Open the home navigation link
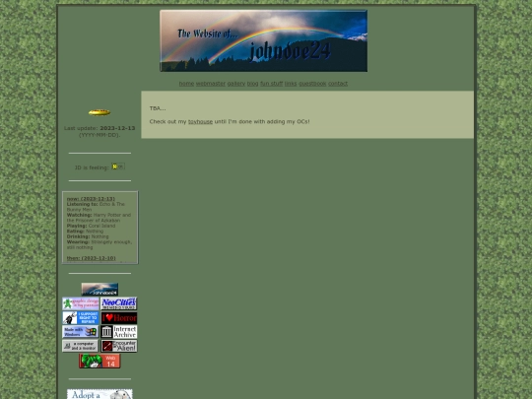 [x=186, y=84]
